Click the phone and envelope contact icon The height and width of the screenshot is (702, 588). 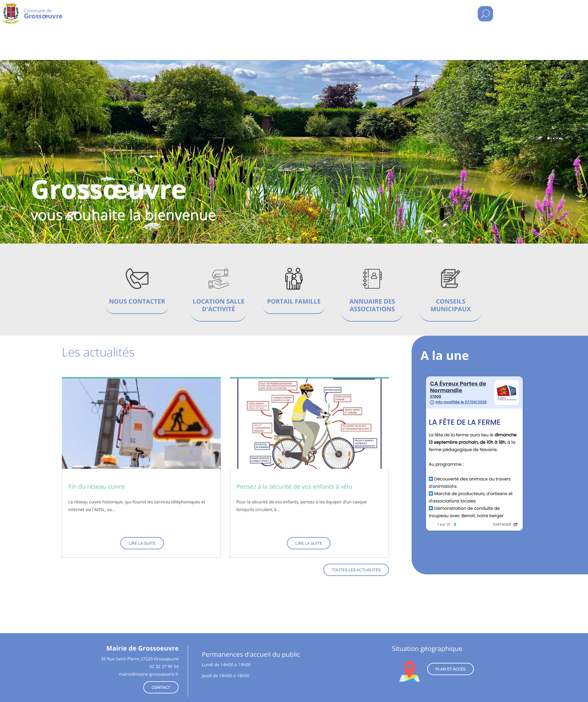(137, 278)
